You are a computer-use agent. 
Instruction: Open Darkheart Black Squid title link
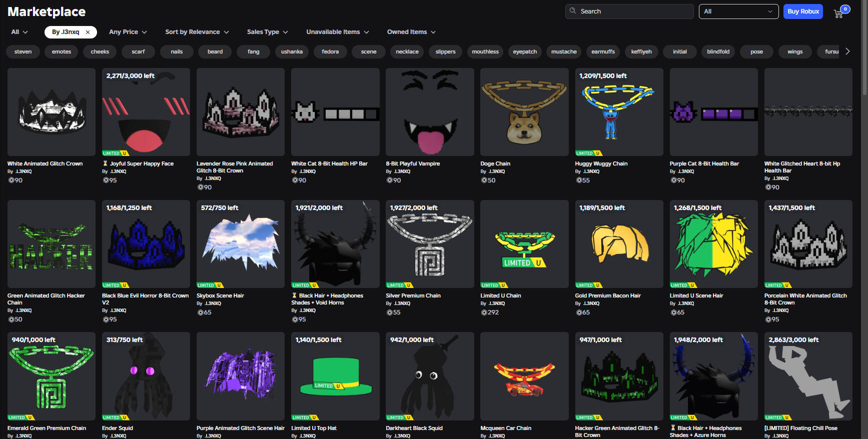[x=414, y=428]
